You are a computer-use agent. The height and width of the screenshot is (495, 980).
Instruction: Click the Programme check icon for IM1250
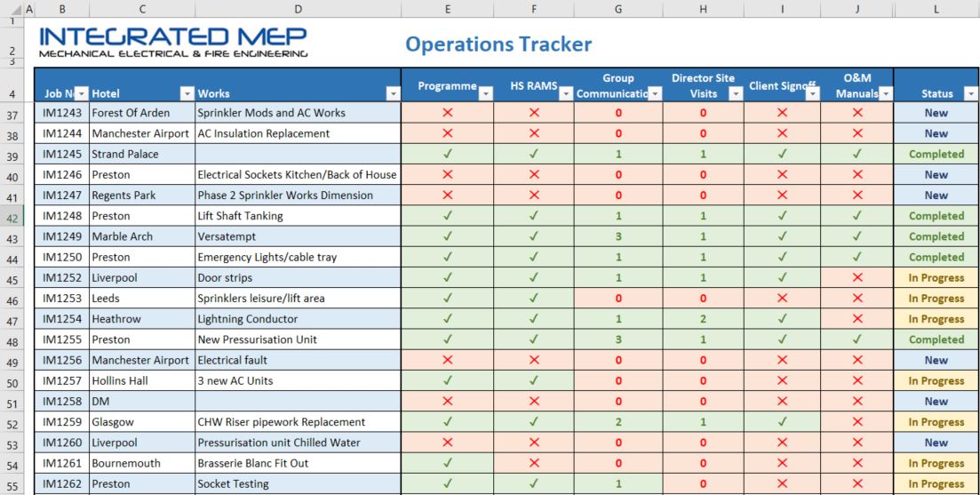click(448, 258)
